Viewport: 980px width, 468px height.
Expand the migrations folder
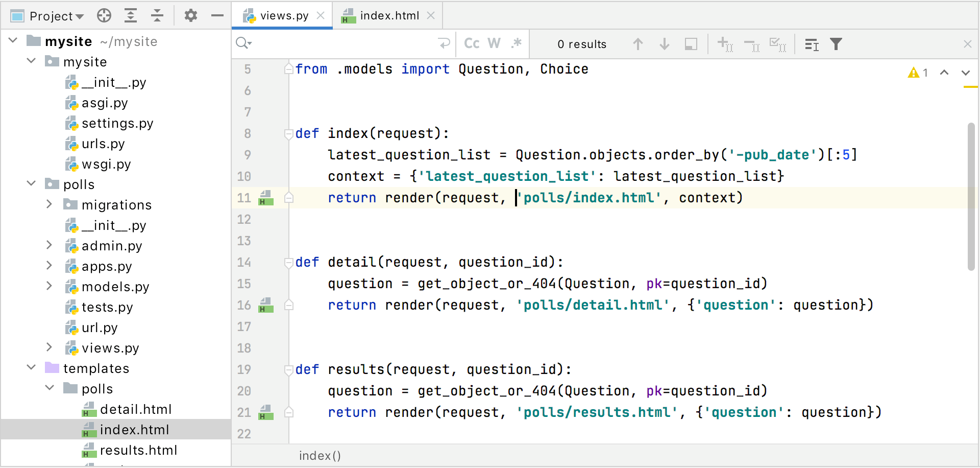tap(49, 204)
